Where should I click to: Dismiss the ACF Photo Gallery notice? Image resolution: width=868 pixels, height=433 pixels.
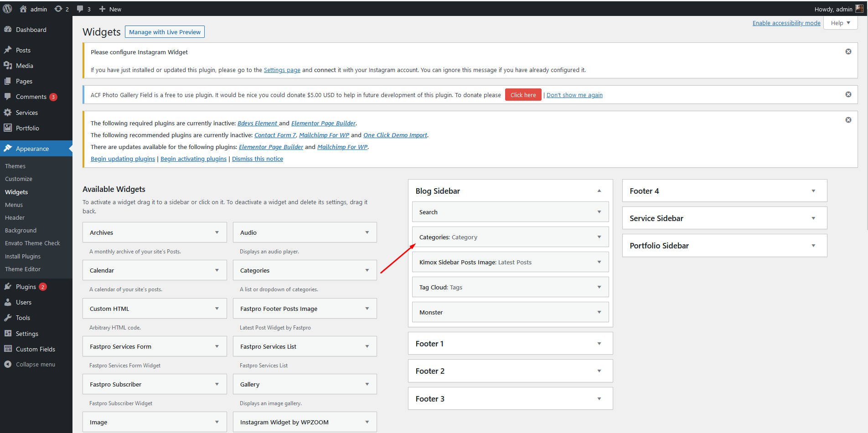[848, 94]
